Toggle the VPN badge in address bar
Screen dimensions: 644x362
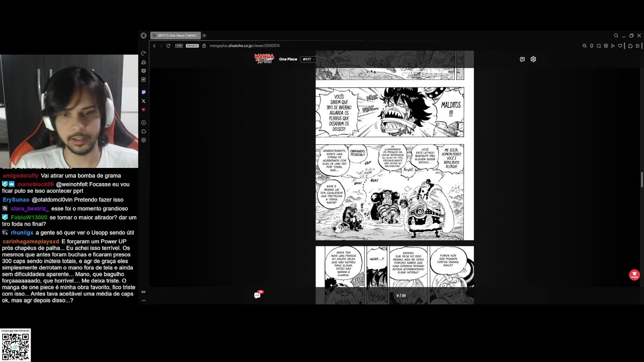point(179,46)
